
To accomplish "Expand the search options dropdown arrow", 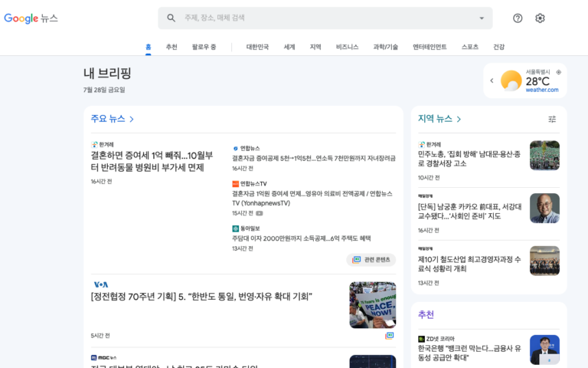I will click(482, 18).
